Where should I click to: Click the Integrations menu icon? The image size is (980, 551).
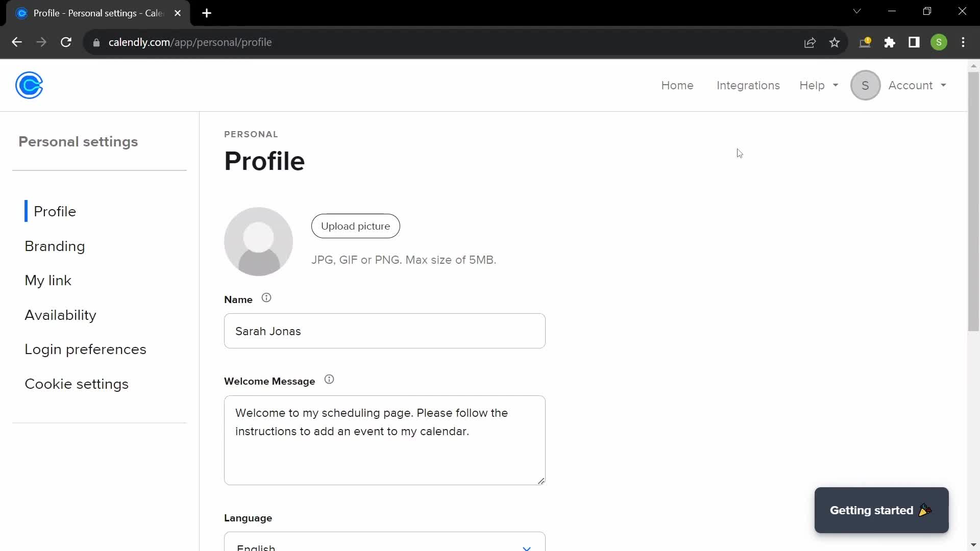coord(748,85)
